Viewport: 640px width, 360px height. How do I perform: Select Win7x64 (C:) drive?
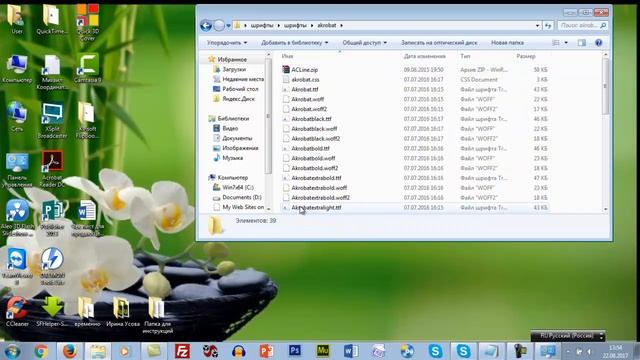[238, 187]
